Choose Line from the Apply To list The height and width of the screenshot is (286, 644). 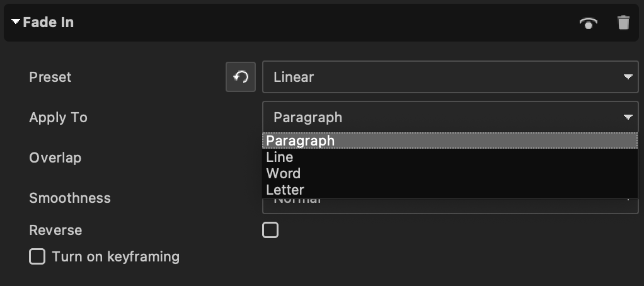click(450, 157)
